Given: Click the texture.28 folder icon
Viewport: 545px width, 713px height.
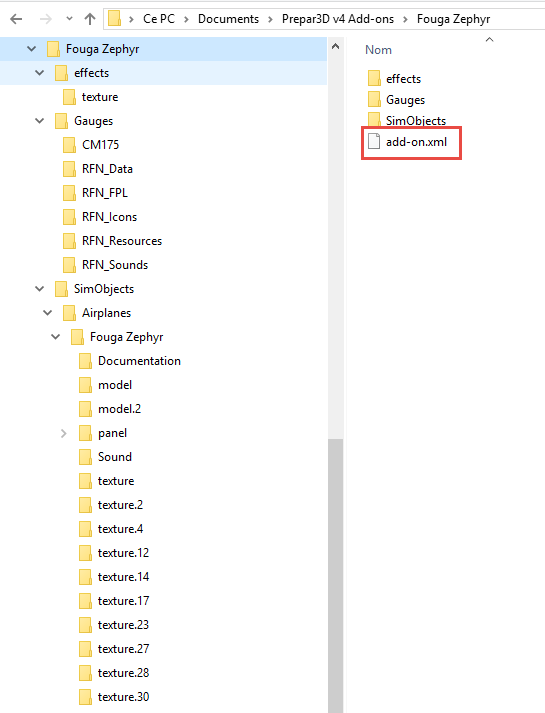Looking at the screenshot, I should click(x=85, y=673).
